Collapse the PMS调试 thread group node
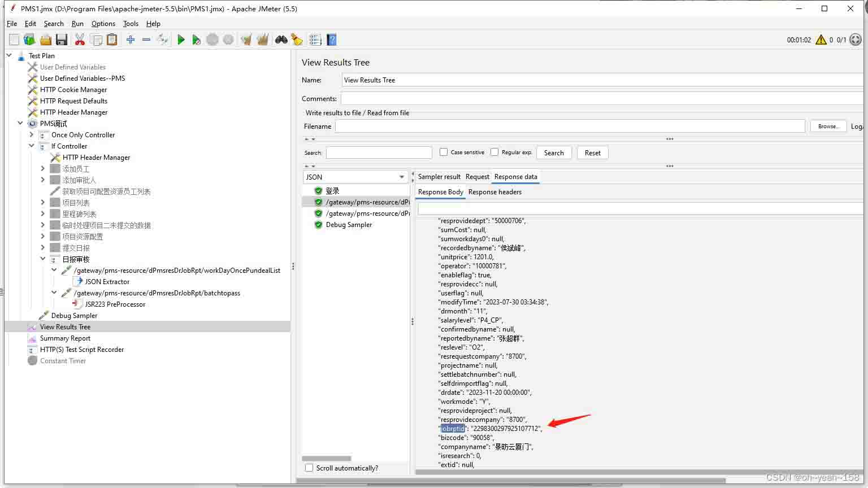Image resolution: width=868 pixels, height=488 pixels. click(20, 123)
